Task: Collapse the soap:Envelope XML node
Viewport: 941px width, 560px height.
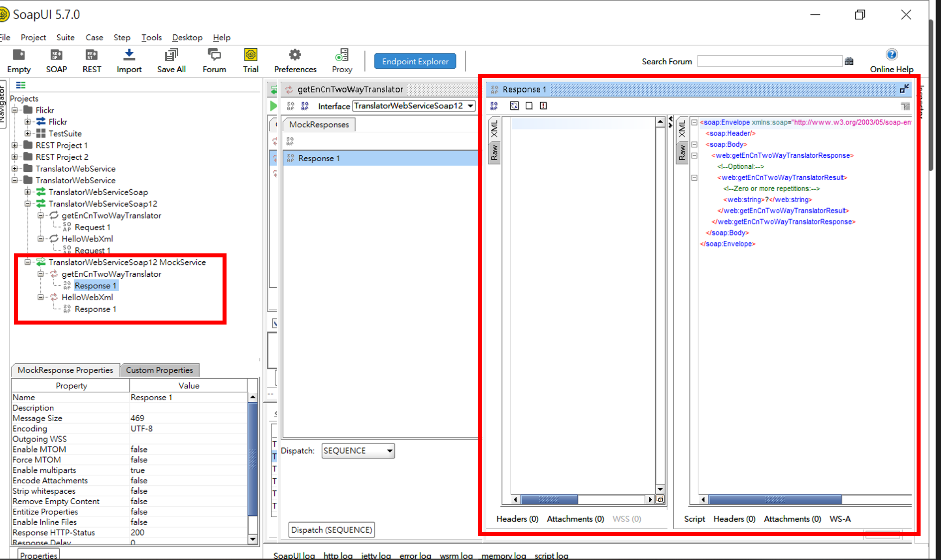Action: [694, 122]
